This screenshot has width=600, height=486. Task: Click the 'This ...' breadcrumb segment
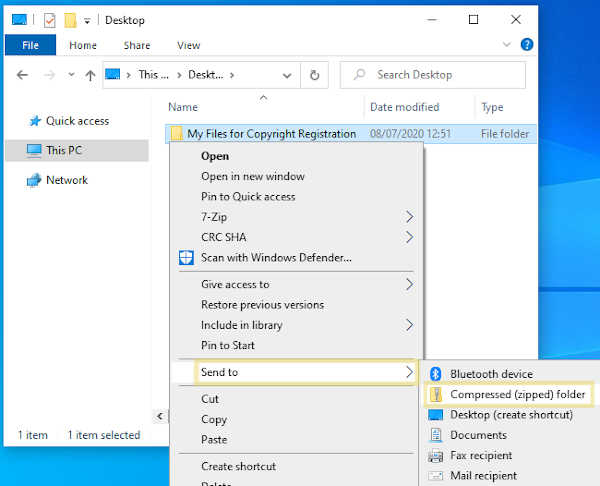(153, 75)
